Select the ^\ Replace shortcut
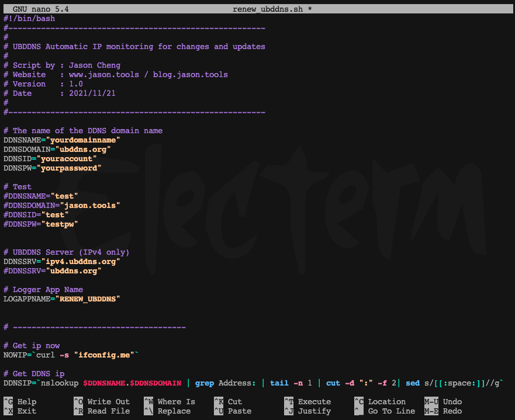The height and width of the screenshot is (420, 515). tap(167, 411)
